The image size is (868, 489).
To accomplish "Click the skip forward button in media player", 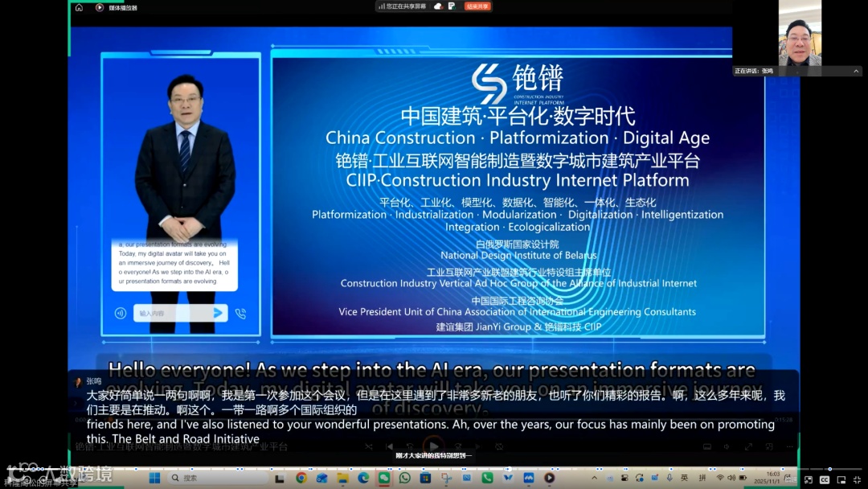I will 458,446.
